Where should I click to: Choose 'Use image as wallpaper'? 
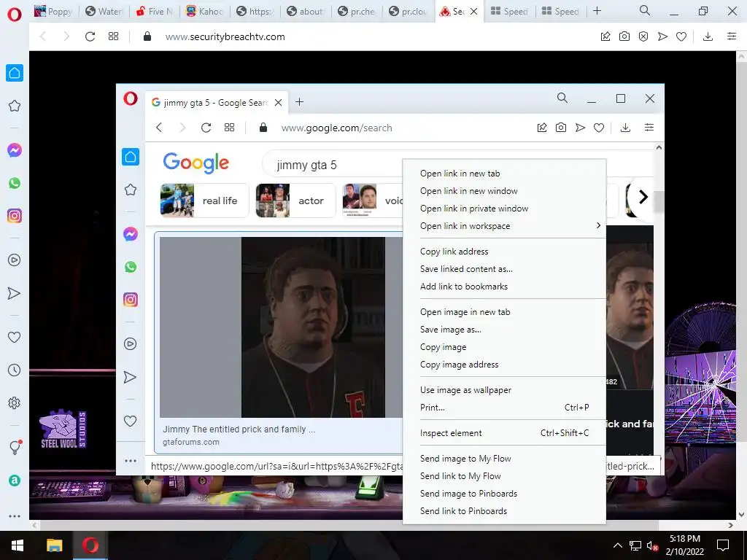coord(504,390)
